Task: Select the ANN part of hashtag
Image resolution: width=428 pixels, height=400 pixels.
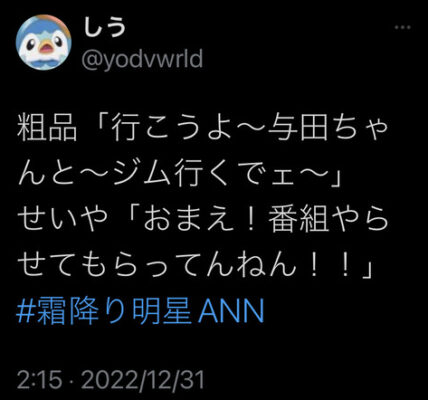Action: [x=231, y=311]
